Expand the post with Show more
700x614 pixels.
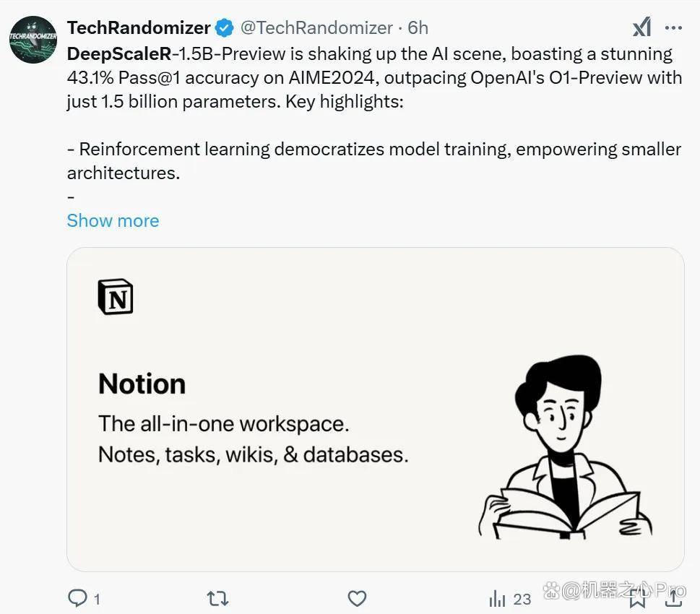(x=113, y=220)
